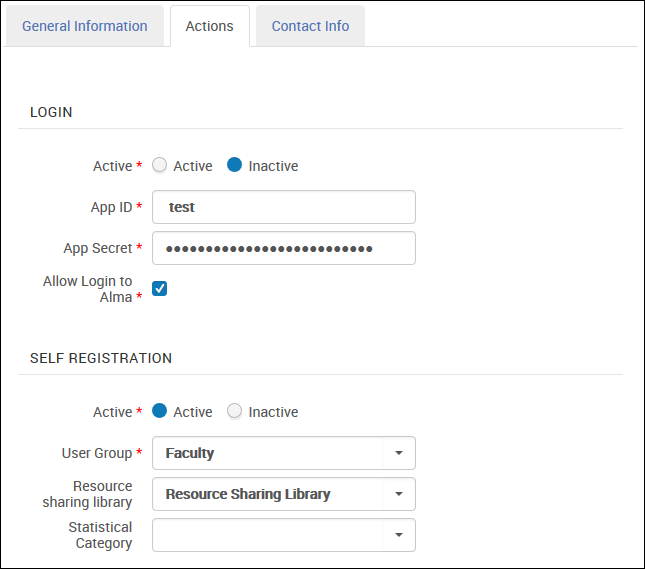Open the Contact Info tab
645x569 pixels.
[x=310, y=26]
